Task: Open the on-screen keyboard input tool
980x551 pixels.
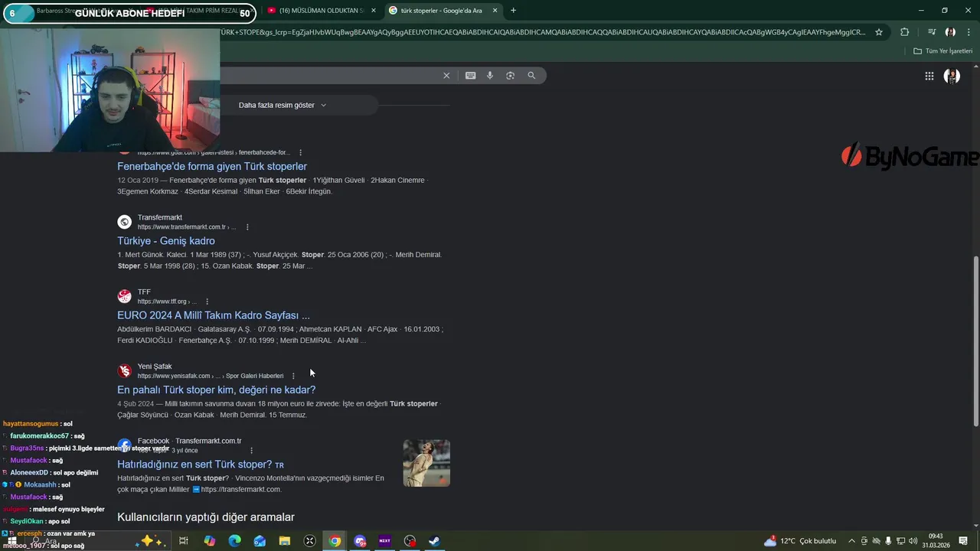Action: tap(470, 76)
